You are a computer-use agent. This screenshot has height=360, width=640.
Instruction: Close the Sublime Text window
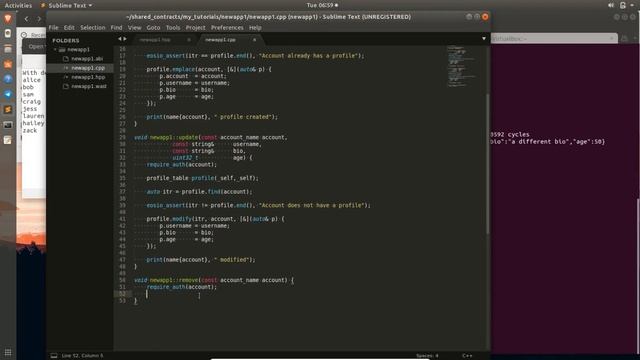coord(485,17)
